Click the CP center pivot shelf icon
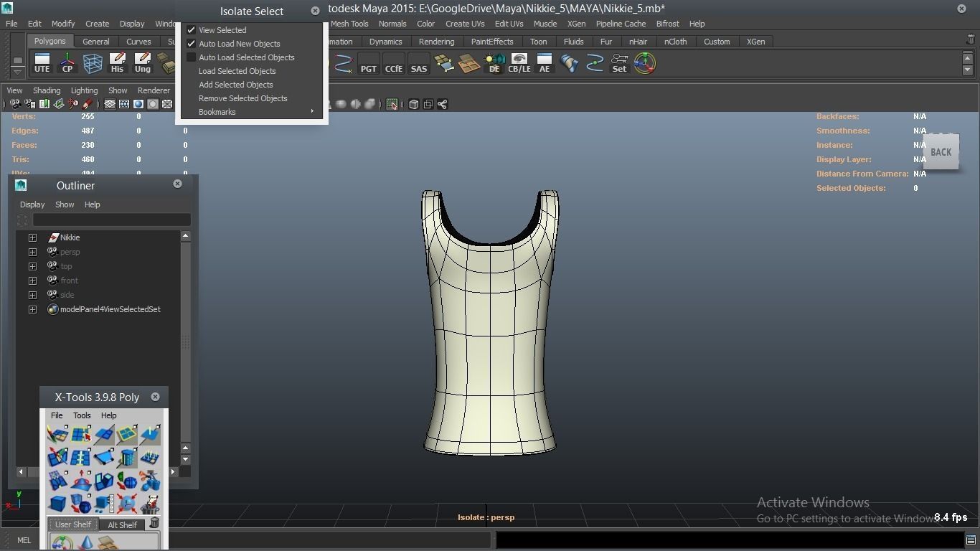The width and height of the screenshot is (980, 551). [x=67, y=63]
